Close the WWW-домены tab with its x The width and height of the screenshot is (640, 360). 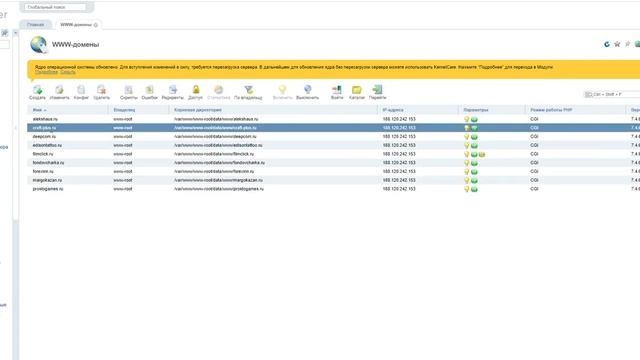click(96, 25)
